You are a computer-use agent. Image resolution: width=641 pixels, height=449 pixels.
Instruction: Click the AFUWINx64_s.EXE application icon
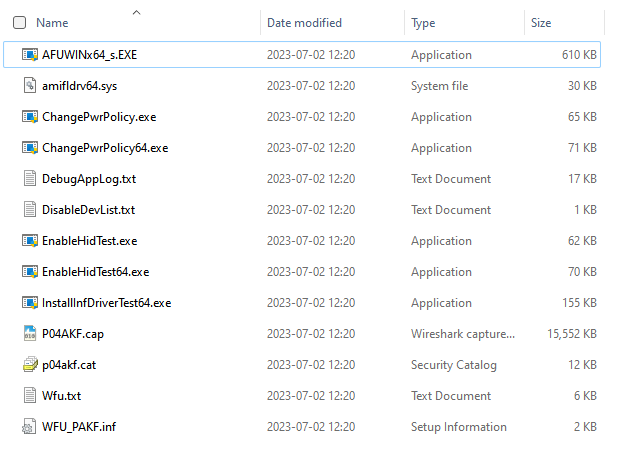pos(30,55)
